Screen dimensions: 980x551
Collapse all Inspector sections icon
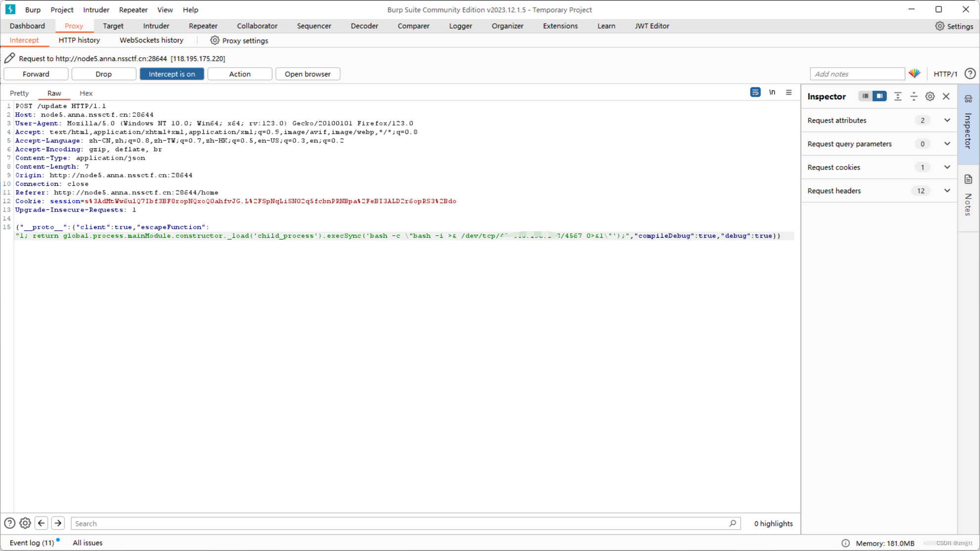(x=913, y=96)
